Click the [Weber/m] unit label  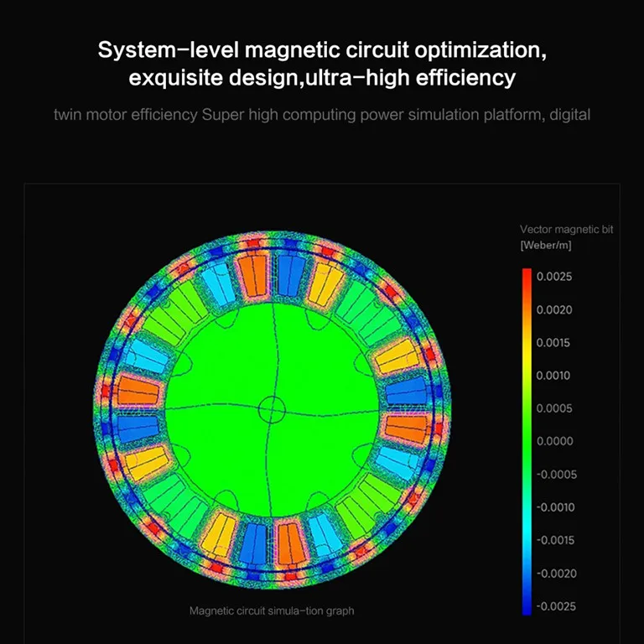(x=547, y=245)
